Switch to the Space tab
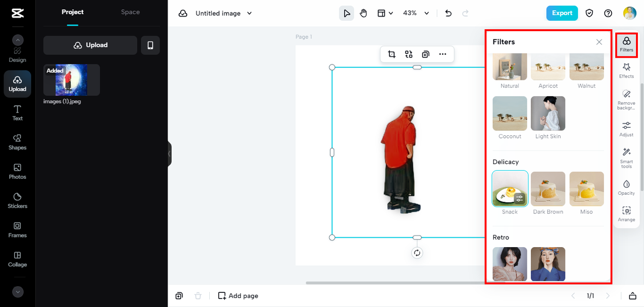Viewport: 644px width, 307px height. point(130,12)
